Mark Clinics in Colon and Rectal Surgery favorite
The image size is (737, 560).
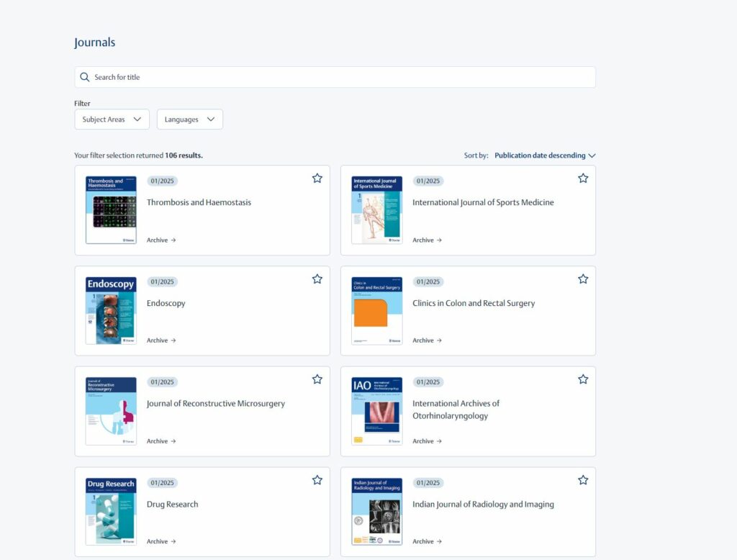583,279
